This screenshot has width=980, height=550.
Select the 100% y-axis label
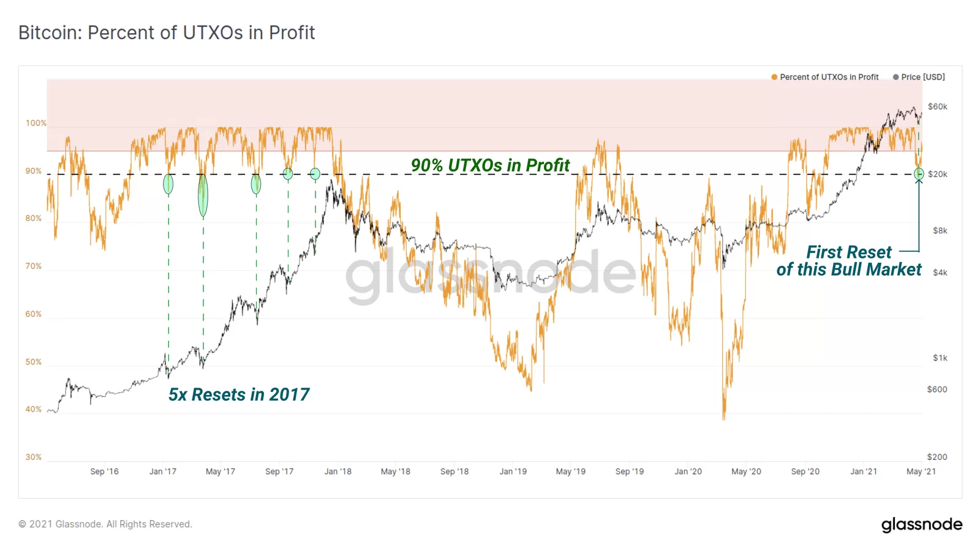tap(36, 123)
